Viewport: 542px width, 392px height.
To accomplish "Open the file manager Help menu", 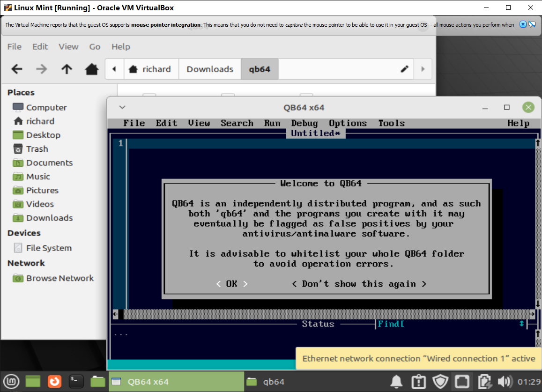I will [121, 47].
